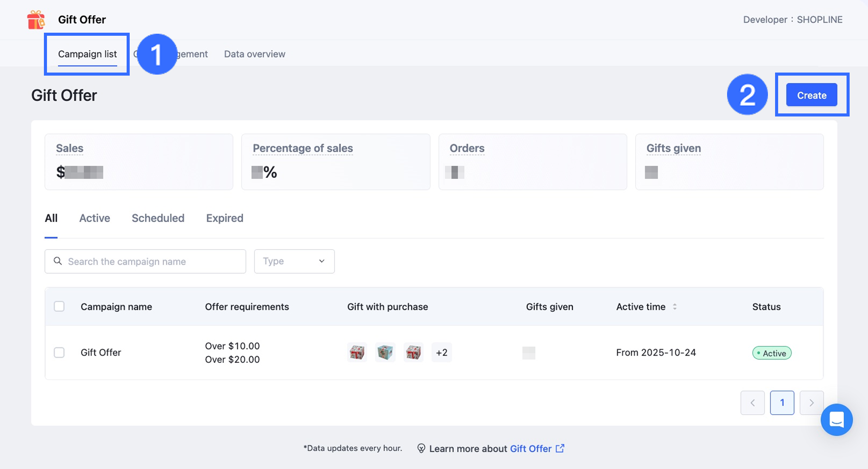Click the first gift product thumbnail
Image resolution: width=868 pixels, height=469 pixels.
tap(357, 353)
